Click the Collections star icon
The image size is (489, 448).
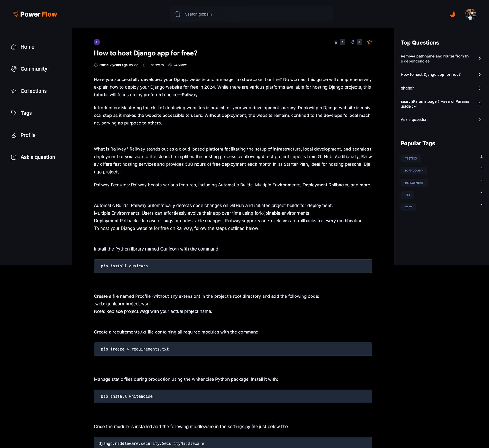pyautogui.click(x=13, y=91)
